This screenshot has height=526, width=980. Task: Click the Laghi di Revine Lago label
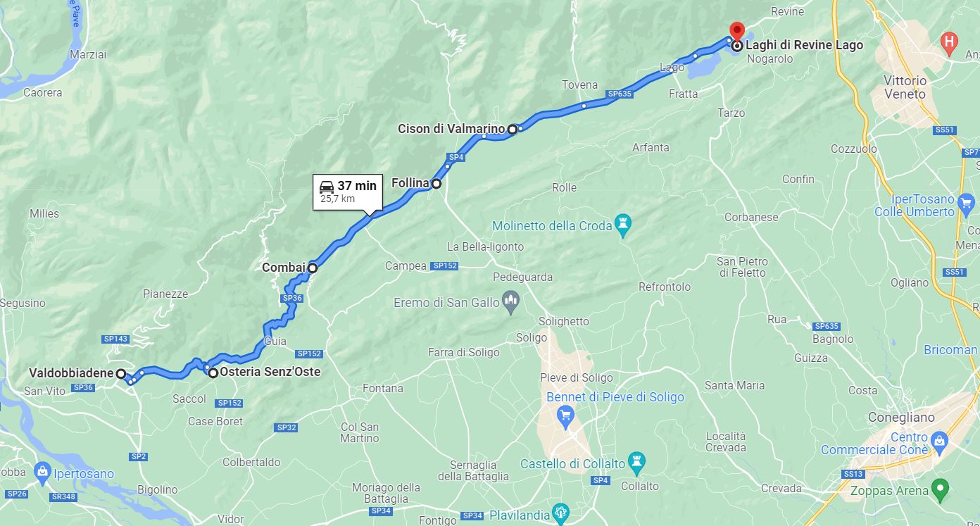click(x=804, y=45)
